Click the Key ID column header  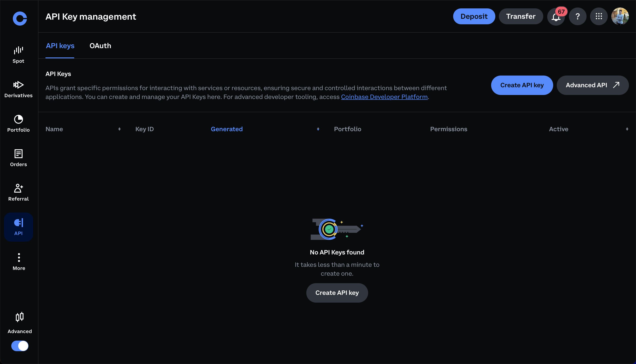tap(144, 129)
